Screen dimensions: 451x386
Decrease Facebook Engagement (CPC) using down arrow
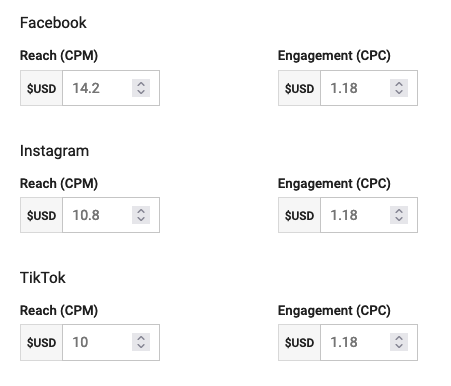pos(399,92)
